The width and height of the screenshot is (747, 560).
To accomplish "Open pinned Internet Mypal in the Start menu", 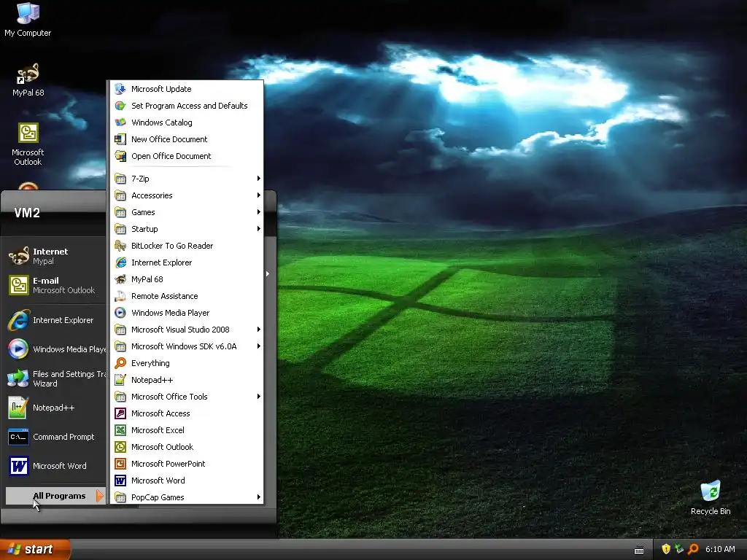I will [55, 256].
